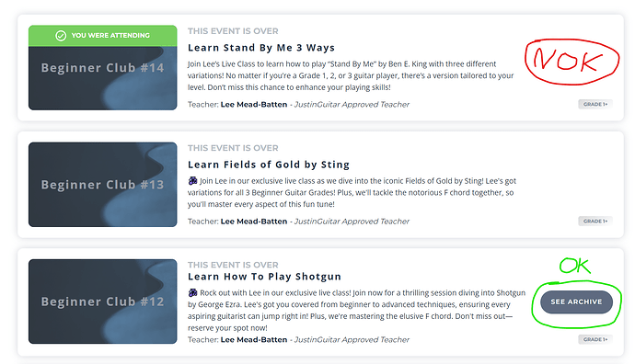
Task: Click the green OK annotation text
Action: click(574, 267)
